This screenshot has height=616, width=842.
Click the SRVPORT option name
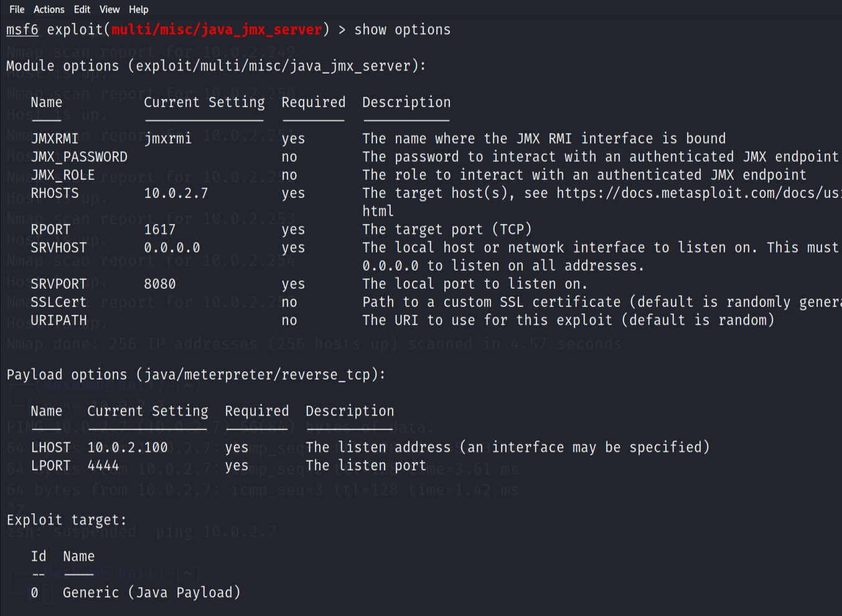pos(58,284)
